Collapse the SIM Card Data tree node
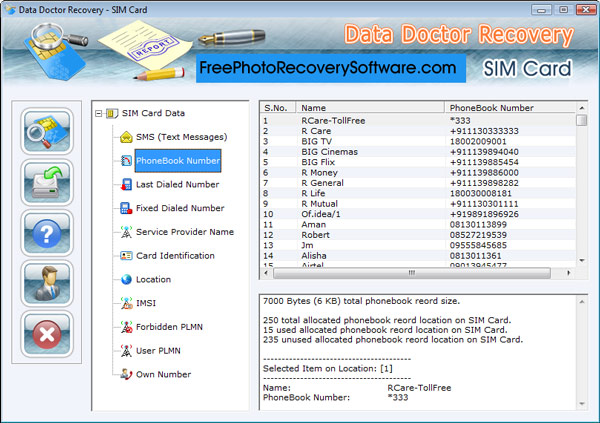The width and height of the screenshot is (600, 423). [x=99, y=113]
